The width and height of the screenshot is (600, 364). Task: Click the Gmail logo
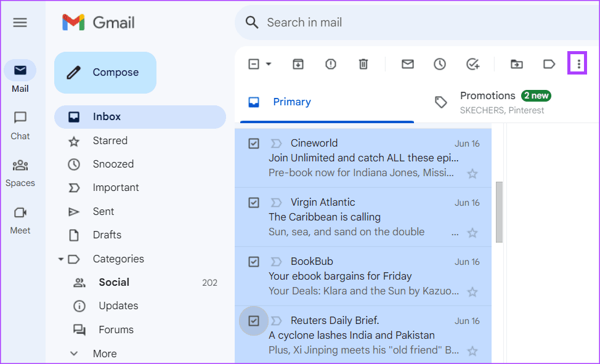pos(99,22)
